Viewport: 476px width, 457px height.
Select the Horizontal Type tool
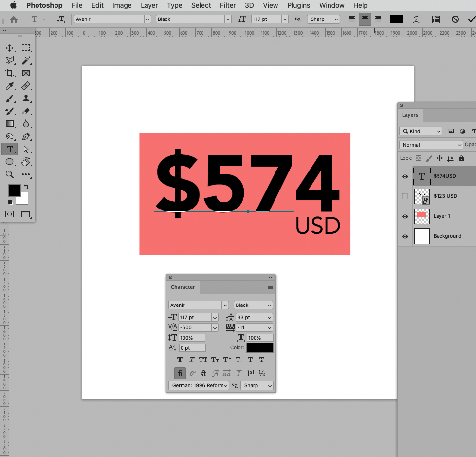[x=10, y=149]
